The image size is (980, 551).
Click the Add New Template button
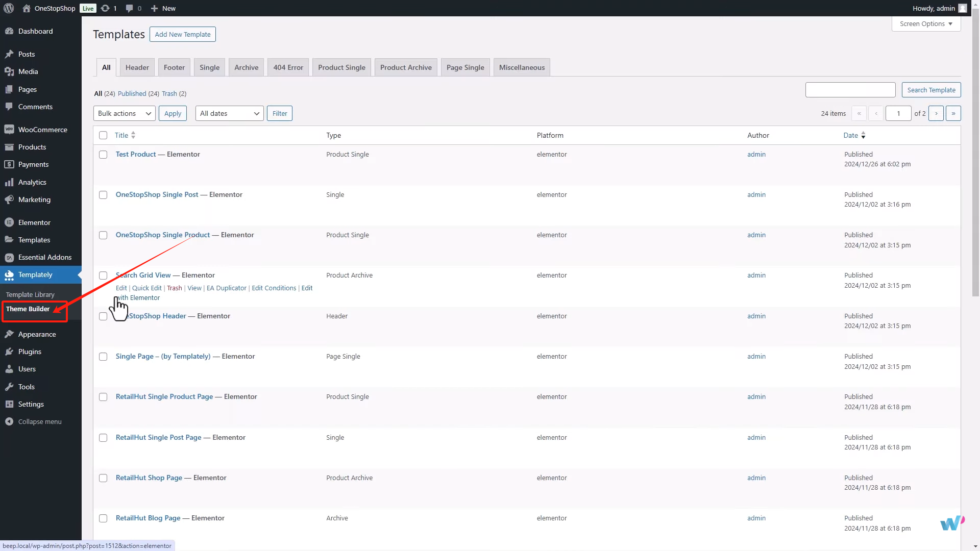click(x=182, y=34)
